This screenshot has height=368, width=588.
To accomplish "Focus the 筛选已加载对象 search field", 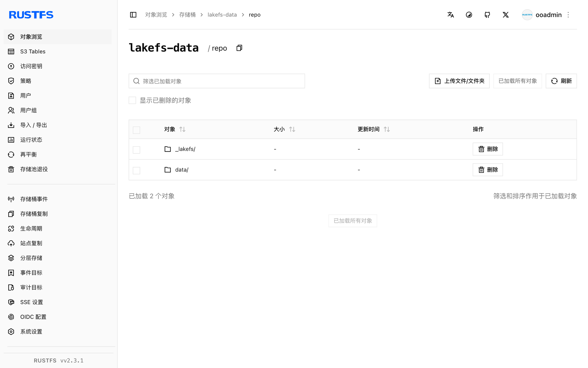I will click(217, 81).
